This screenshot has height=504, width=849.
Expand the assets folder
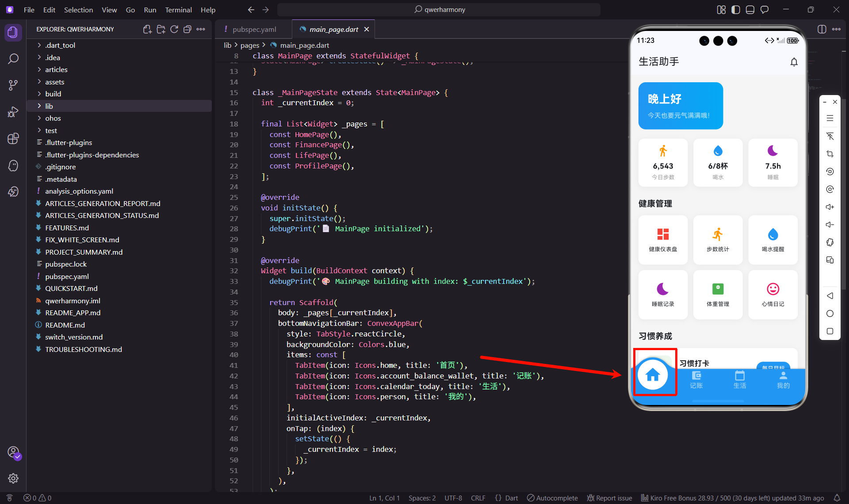[x=54, y=82]
